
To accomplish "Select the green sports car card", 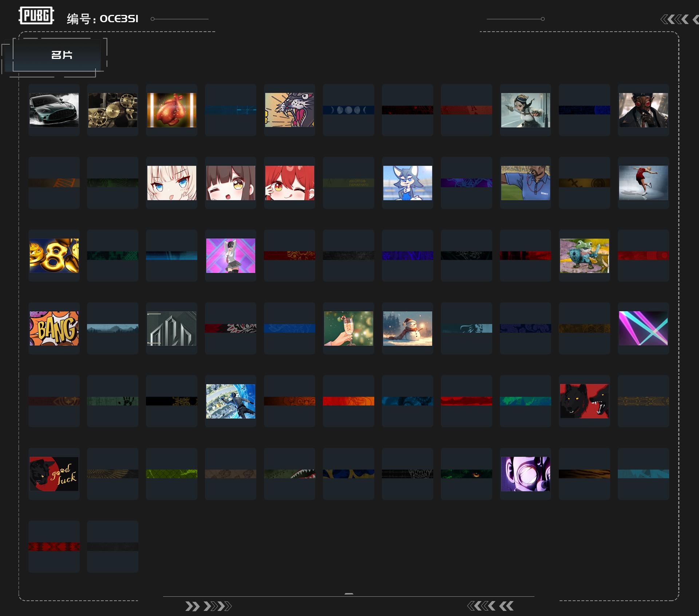I will (x=54, y=110).
